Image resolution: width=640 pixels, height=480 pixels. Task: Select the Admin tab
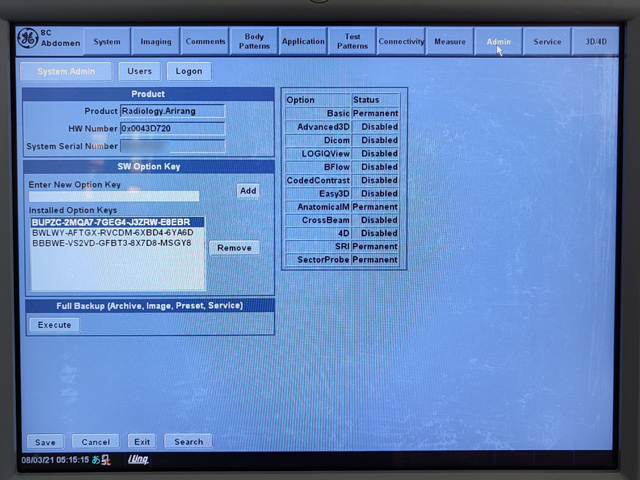(x=498, y=41)
